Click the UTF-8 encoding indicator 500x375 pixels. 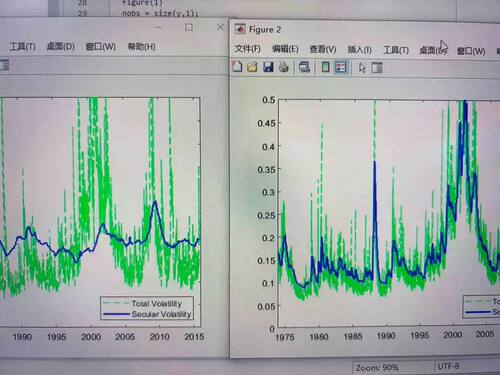pyautogui.click(x=448, y=366)
